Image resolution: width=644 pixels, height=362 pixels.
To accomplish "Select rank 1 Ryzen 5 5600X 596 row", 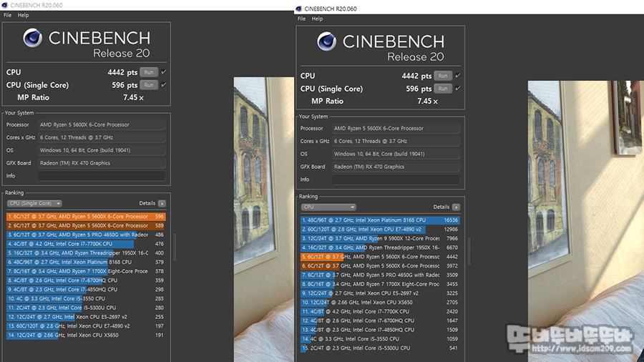I will [86, 216].
